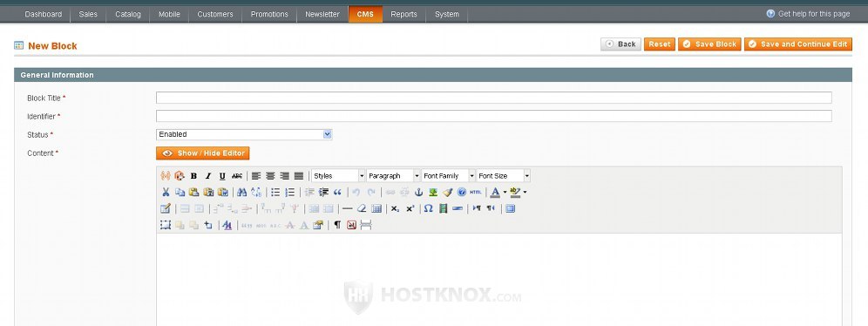Open the Paragraph format dropdown

(x=393, y=176)
